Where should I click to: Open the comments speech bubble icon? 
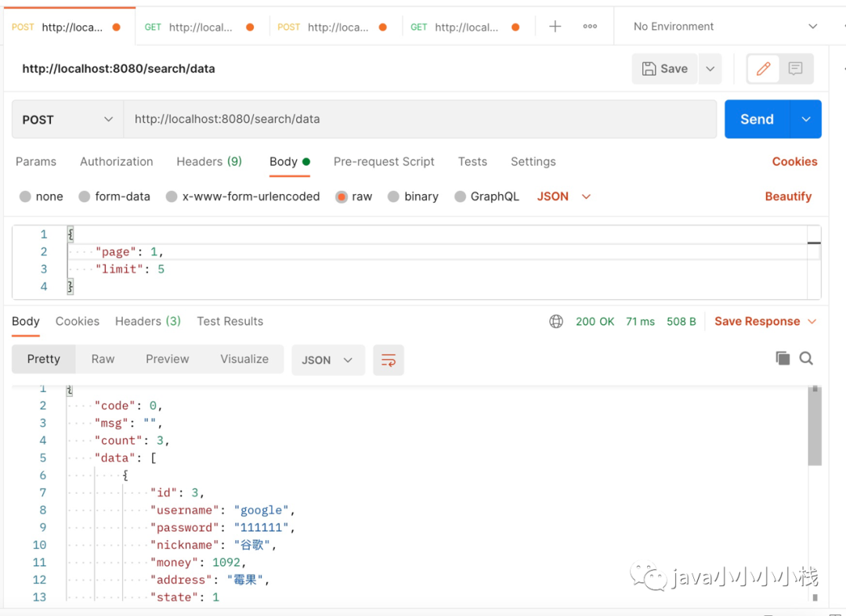pos(795,68)
